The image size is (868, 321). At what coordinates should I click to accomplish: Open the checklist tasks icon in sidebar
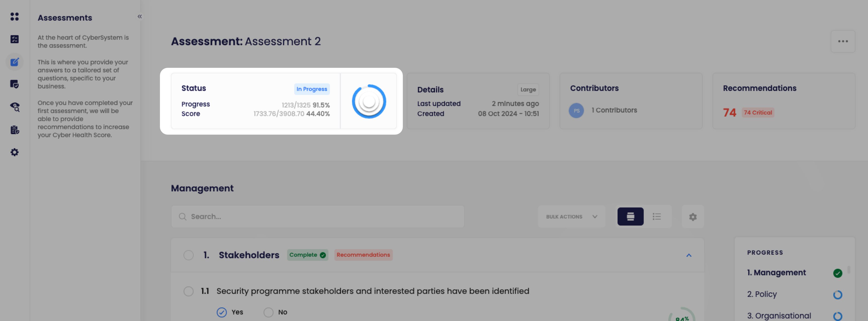click(15, 39)
